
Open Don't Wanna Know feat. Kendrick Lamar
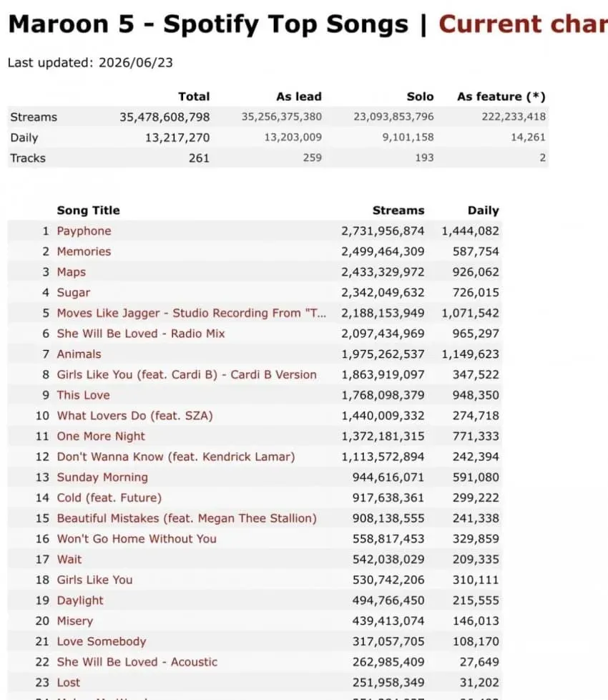click(x=176, y=457)
